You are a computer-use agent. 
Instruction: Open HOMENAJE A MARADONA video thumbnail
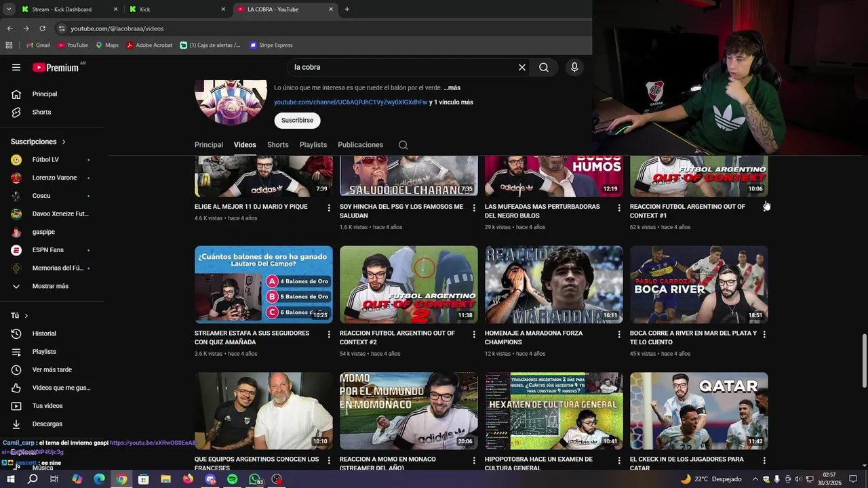click(554, 285)
